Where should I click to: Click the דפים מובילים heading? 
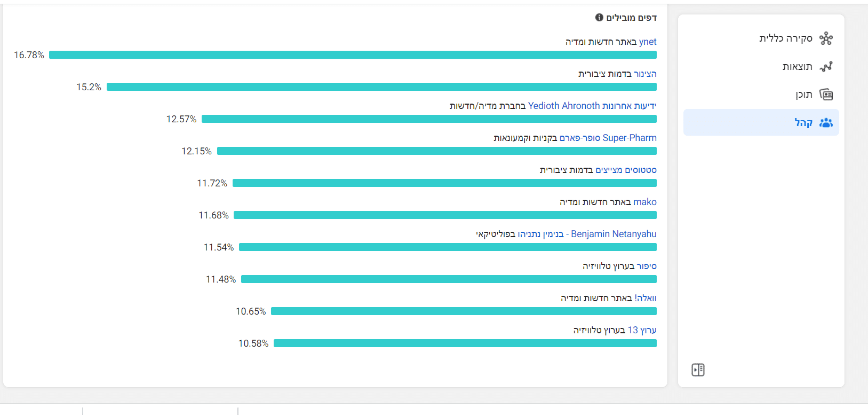[x=632, y=18]
